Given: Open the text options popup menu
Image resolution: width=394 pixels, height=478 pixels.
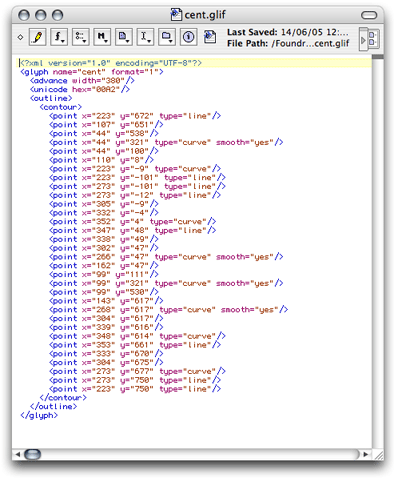Looking at the screenshot, I should coord(80,37).
